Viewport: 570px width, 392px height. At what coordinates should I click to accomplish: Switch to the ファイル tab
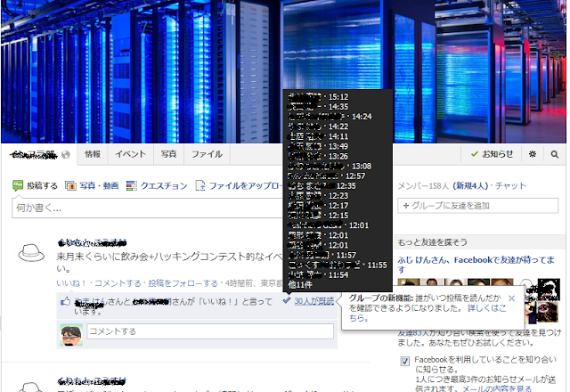coord(207,154)
